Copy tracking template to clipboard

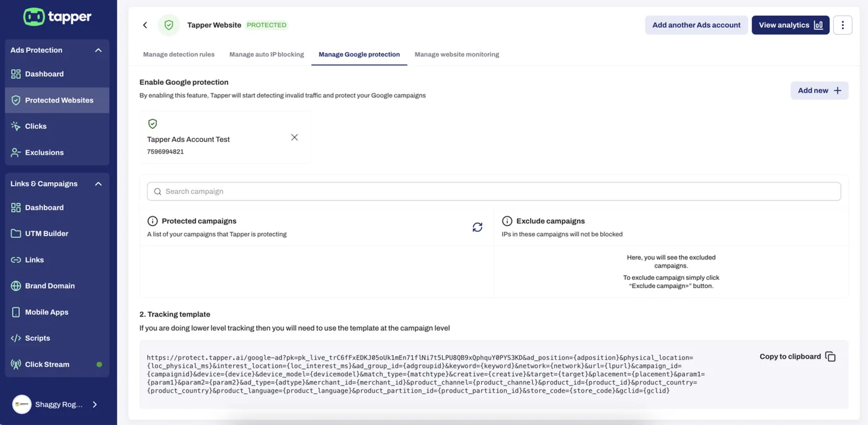[797, 357]
